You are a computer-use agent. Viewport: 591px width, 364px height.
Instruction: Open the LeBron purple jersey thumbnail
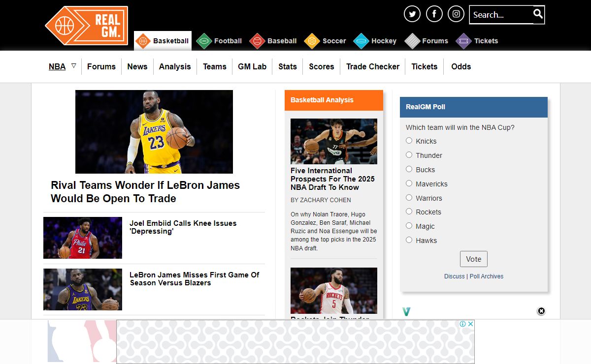83,289
